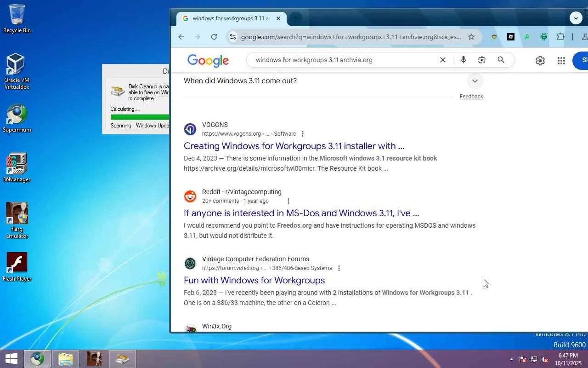Close the 'windows for workgroups 3.11' tab
The width and height of the screenshot is (588, 368).
coord(278,18)
